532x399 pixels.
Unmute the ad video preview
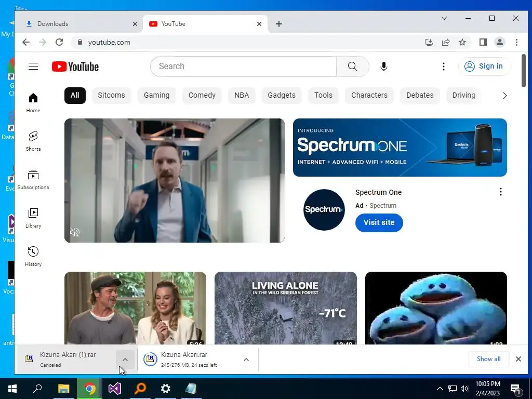[75, 232]
